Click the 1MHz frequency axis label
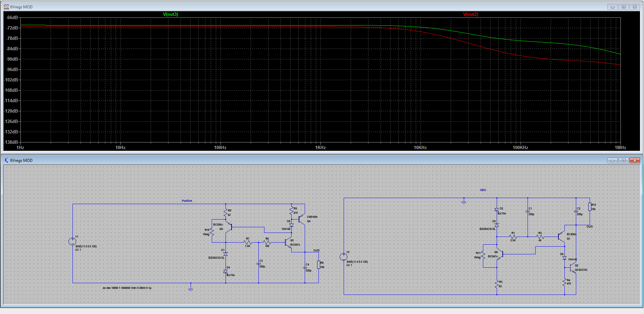644x314 pixels. coord(620,147)
